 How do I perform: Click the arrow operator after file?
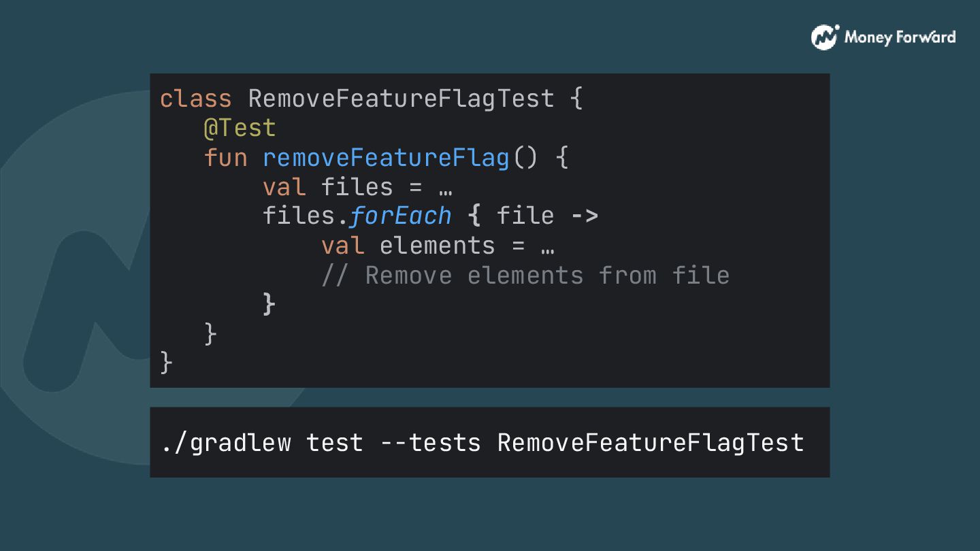pos(584,217)
